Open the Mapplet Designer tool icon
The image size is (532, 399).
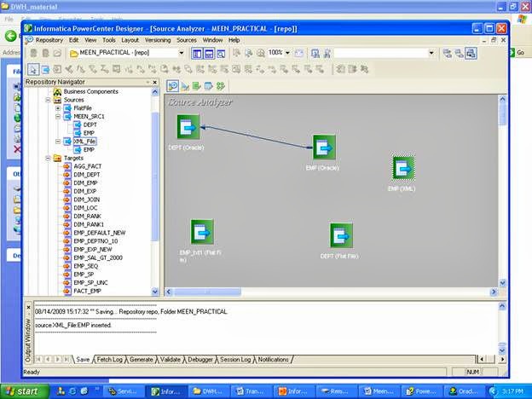(x=209, y=86)
